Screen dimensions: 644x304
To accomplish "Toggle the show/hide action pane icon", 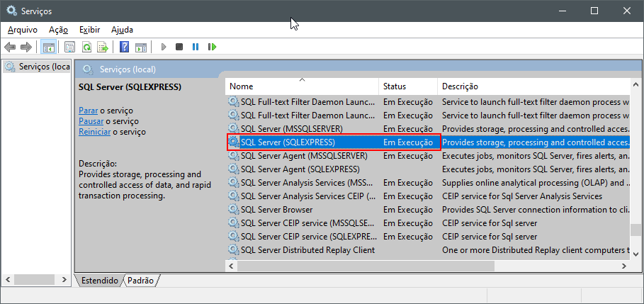I will (141, 47).
